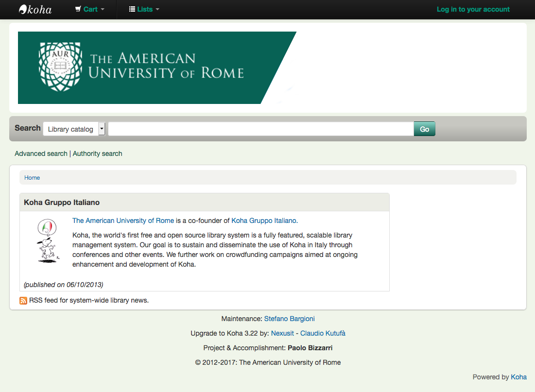Viewport: 535px width, 392px height.
Task: Expand the Library catalog search dropdown
Action: pos(74,129)
